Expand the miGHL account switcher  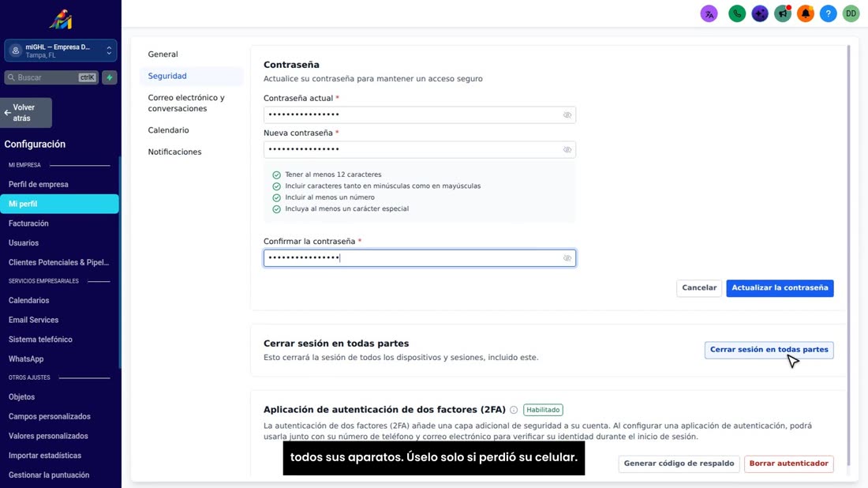coord(61,51)
